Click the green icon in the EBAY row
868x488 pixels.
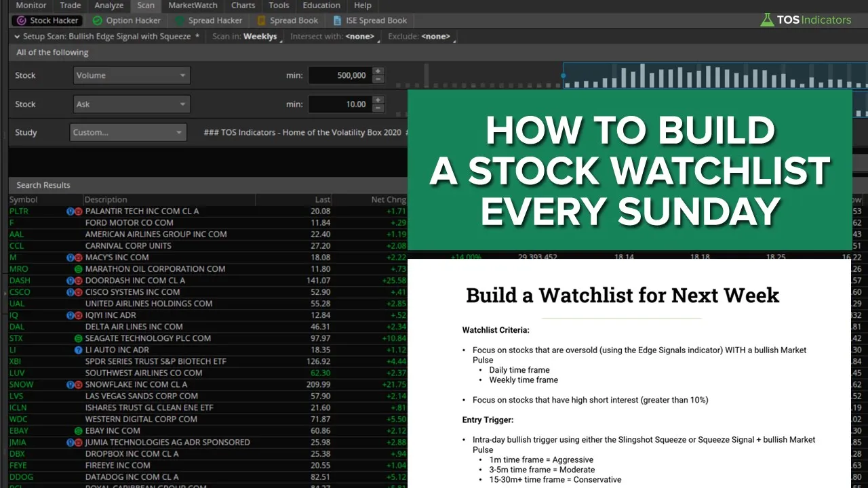pos(78,430)
